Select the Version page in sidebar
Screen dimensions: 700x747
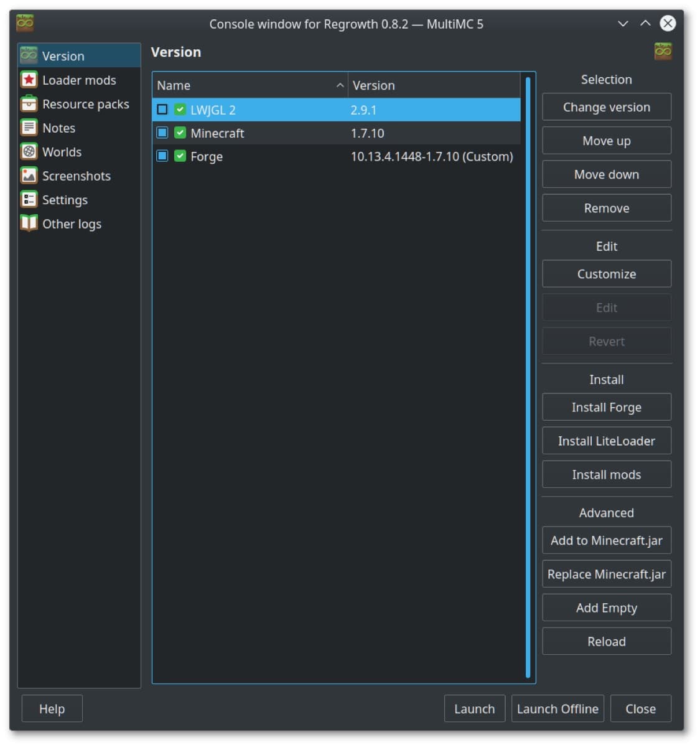pyautogui.click(x=79, y=55)
